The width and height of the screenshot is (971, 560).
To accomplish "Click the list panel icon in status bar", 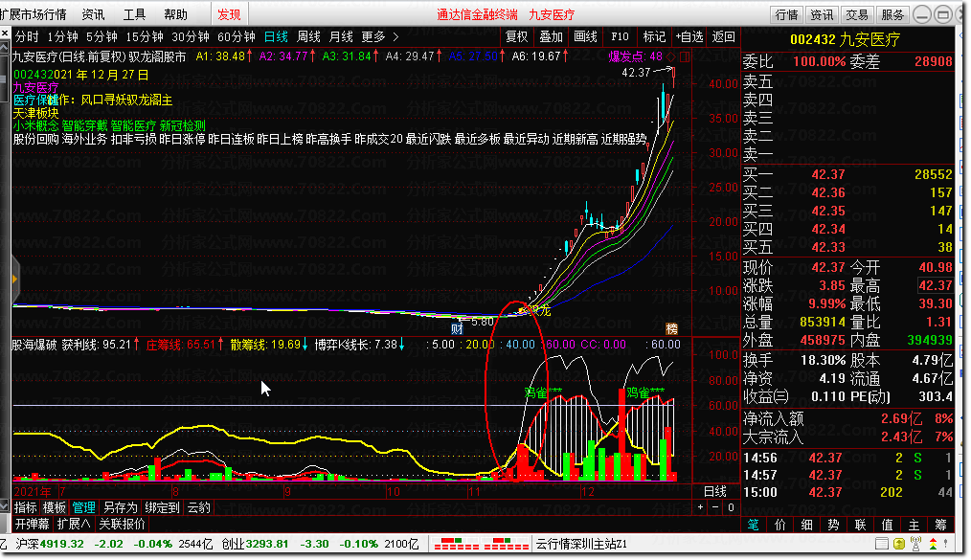I will [882, 544].
